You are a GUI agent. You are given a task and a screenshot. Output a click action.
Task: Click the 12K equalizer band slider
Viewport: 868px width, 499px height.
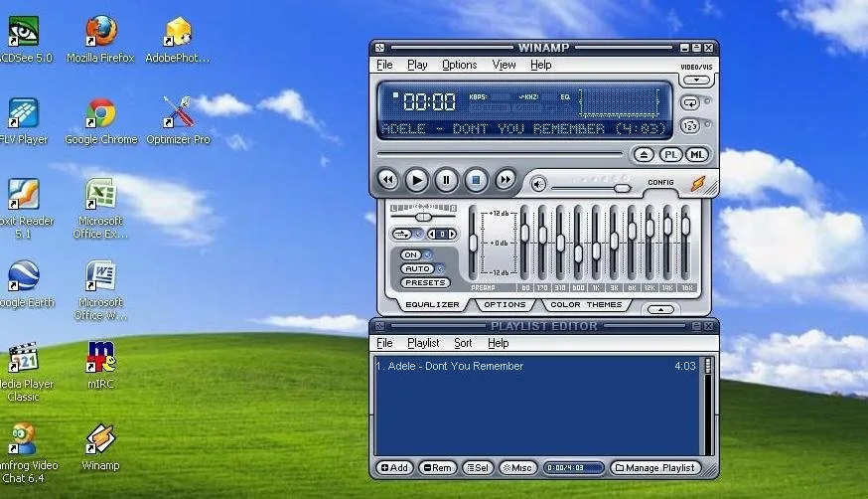click(x=650, y=228)
